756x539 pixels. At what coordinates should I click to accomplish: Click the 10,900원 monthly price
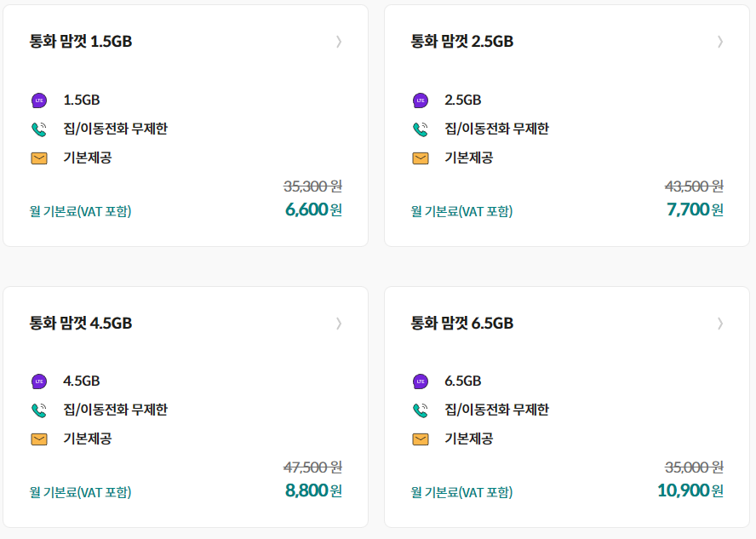coord(690,490)
